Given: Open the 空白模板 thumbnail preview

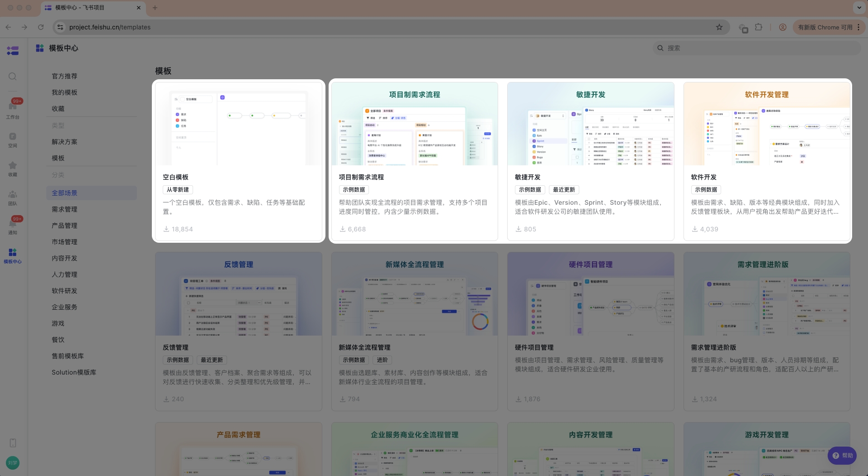Looking at the screenshot, I should coord(238,124).
